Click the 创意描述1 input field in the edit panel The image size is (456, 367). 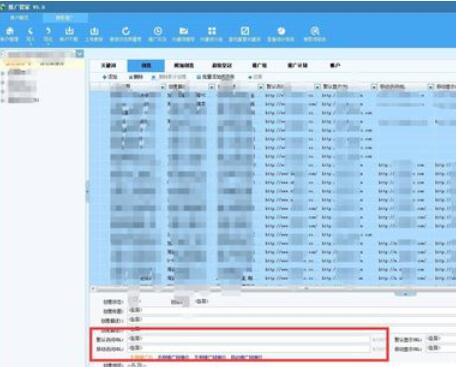click(x=292, y=320)
